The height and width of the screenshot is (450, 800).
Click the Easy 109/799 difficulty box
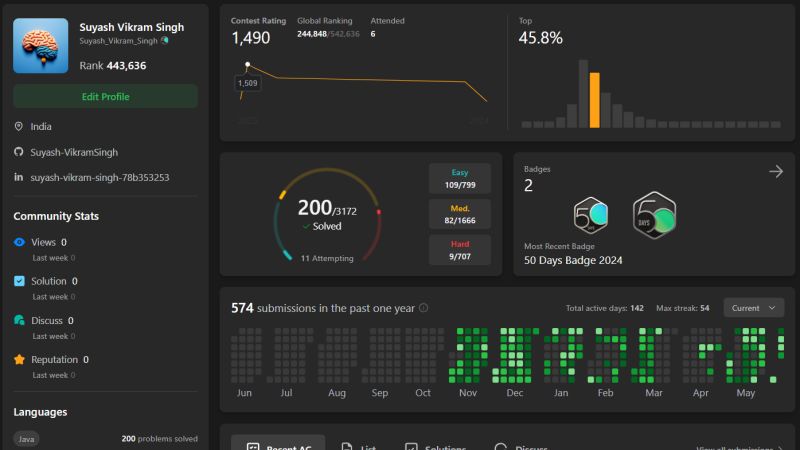460,179
